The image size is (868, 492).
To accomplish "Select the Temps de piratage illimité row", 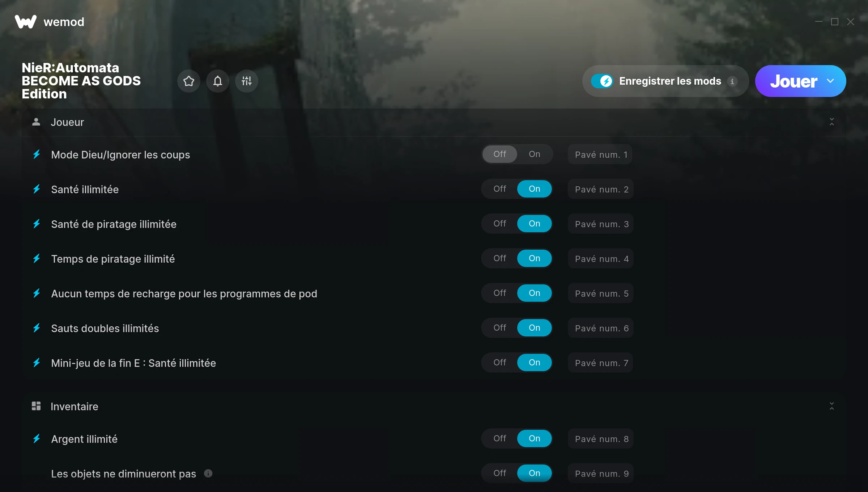I will tap(434, 259).
